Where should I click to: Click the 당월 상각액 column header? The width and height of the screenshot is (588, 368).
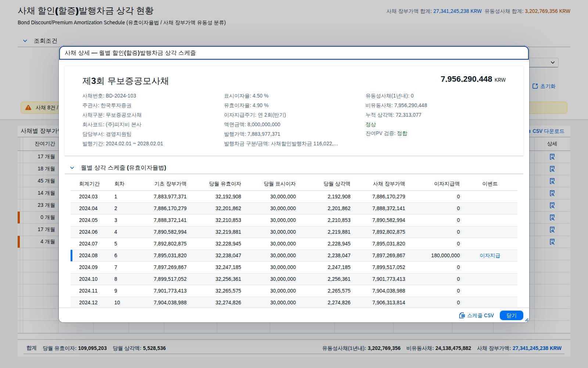(x=337, y=184)
